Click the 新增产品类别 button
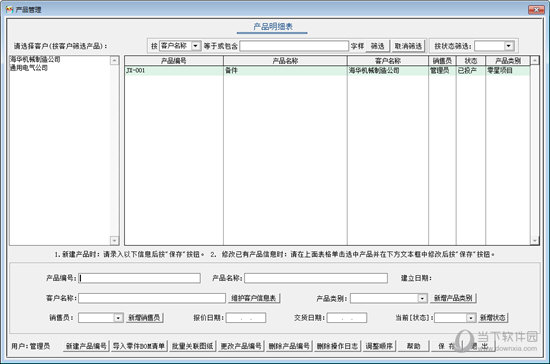550x364 pixels. [453, 298]
